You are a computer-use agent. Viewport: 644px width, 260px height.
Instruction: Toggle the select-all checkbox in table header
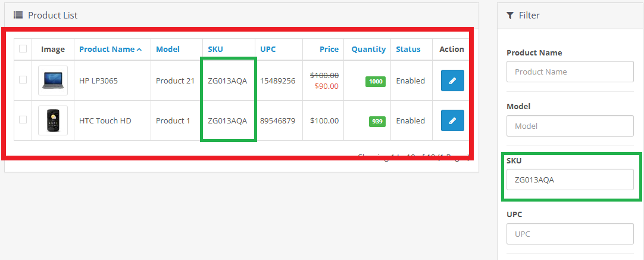point(23,49)
